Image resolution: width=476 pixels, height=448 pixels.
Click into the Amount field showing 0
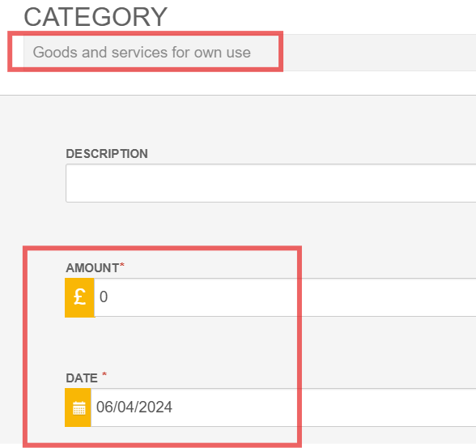pos(285,297)
